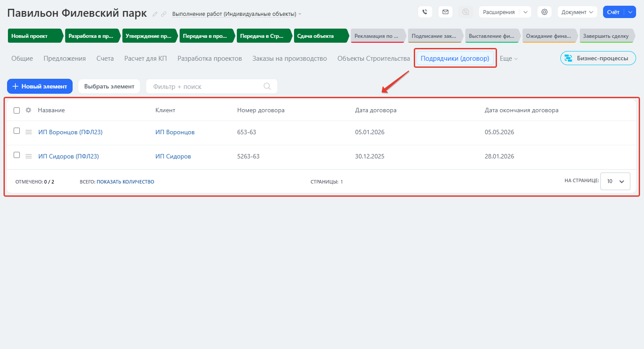Viewport: 644px width, 349px height.
Task: Click the Новый элемент button
Action: tap(40, 86)
